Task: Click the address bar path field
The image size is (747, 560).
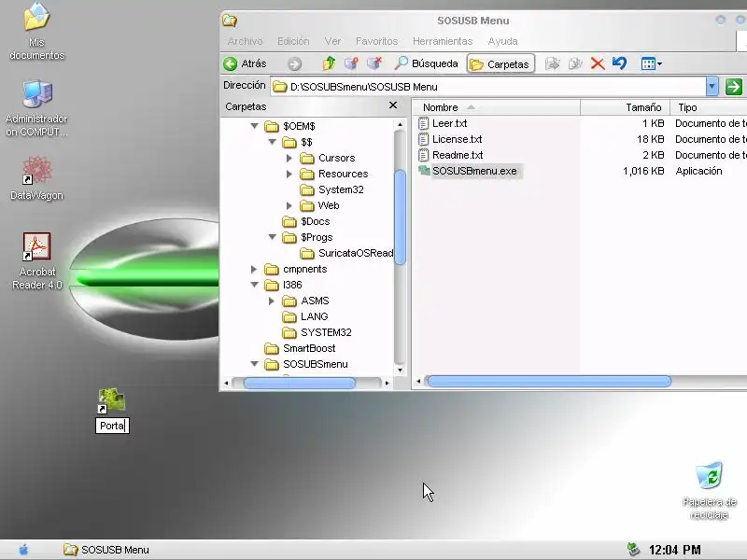Action: (488, 87)
